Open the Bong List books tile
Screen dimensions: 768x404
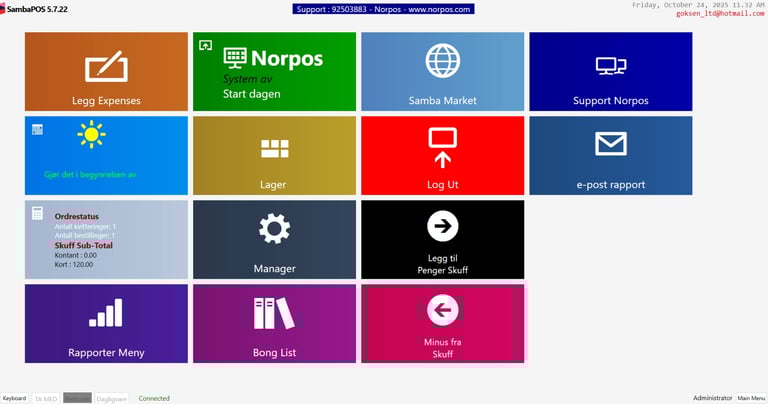[x=274, y=324]
